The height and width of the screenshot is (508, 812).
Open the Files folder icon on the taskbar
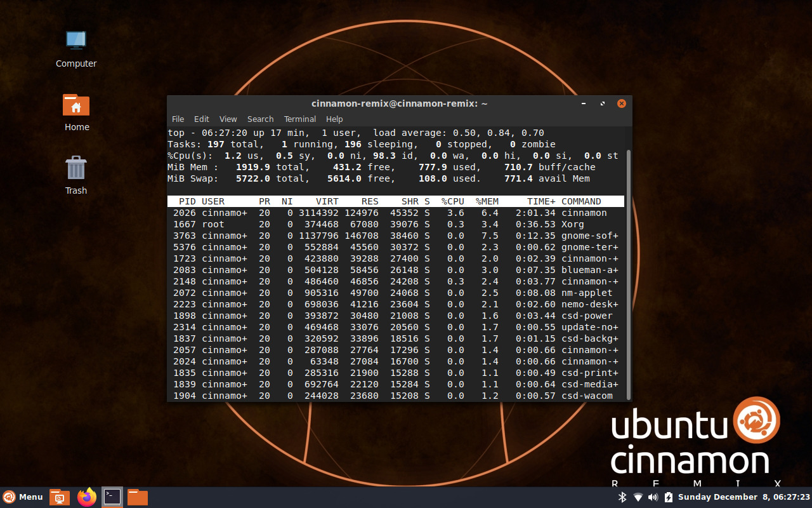136,497
